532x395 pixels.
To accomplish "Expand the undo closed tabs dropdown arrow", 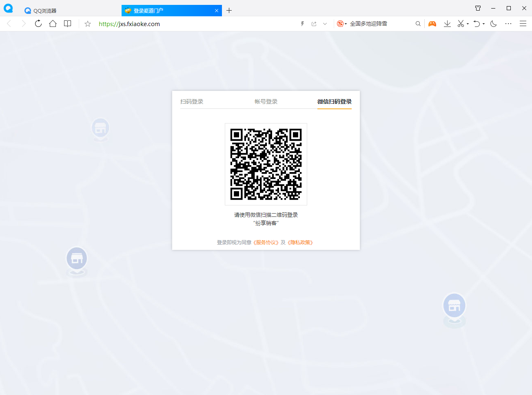I will (484, 24).
